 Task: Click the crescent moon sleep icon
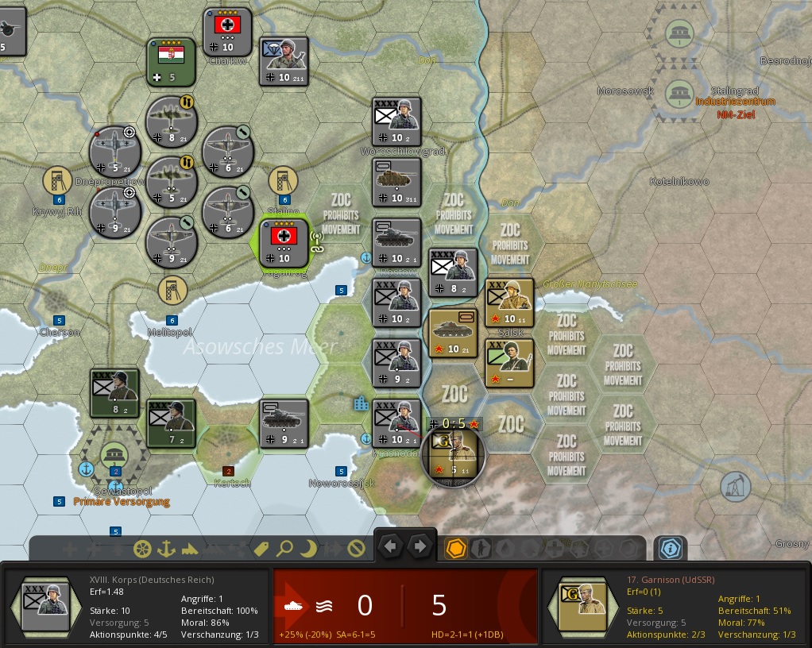click(x=308, y=549)
